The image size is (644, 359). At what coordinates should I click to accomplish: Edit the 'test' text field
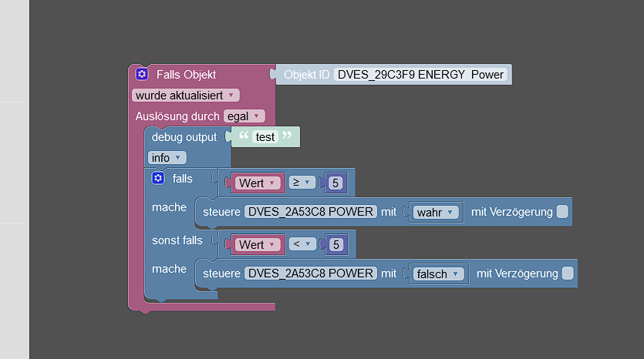click(265, 137)
